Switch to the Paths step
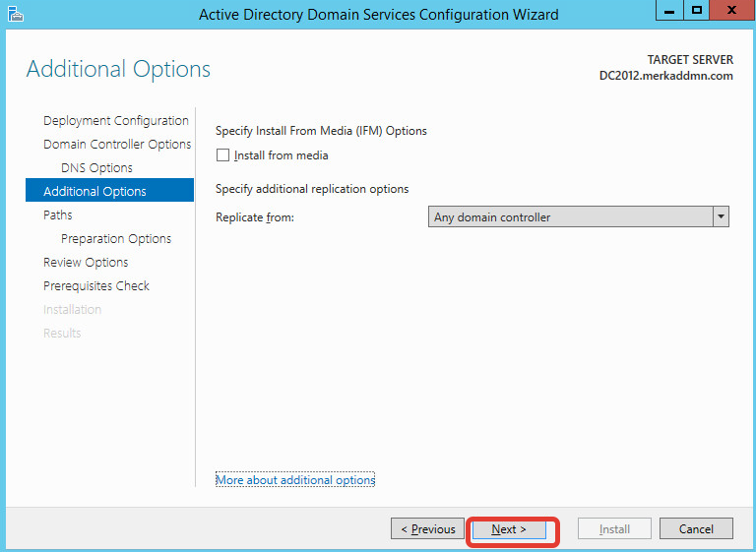Viewport: 756px width, 552px height. point(58,215)
